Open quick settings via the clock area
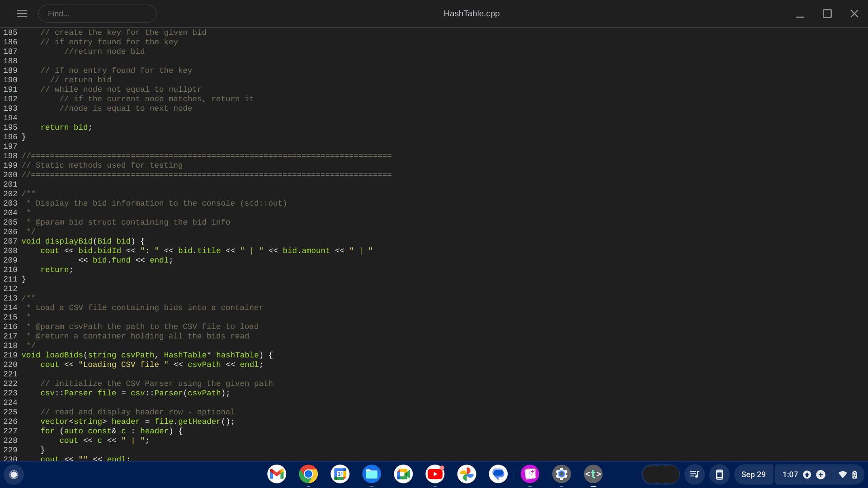This screenshot has height=488, width=868. [x=790, y=474]
